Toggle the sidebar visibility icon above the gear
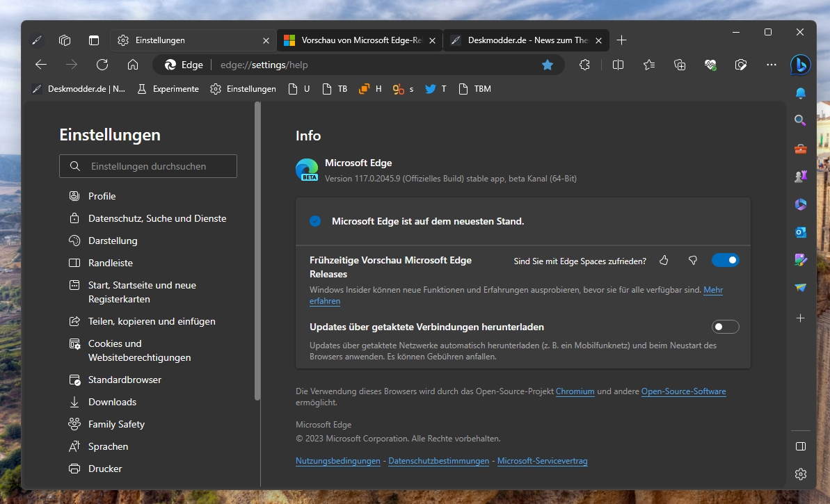830x504 pixels. pyautogui.click(x=800, y=446)
